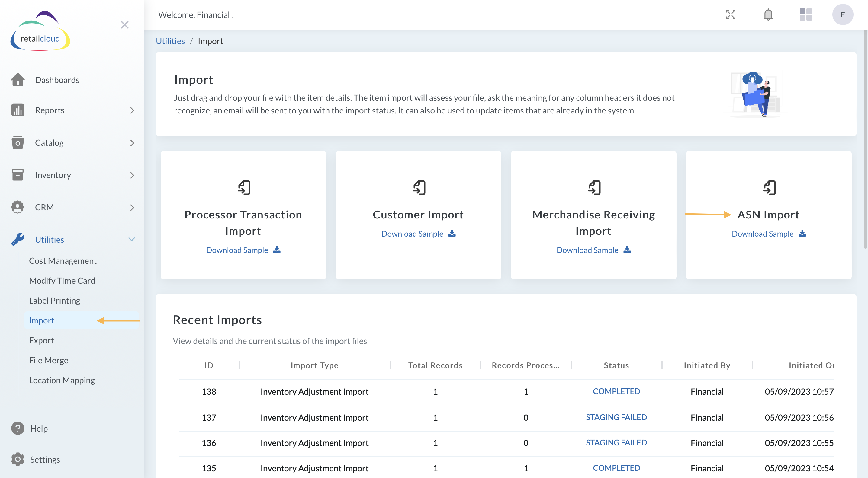Image resolution: width=868 pixels, height=478 pixels.
Task: Expand the Inventory menu chevron
Action: pos(132,175)
